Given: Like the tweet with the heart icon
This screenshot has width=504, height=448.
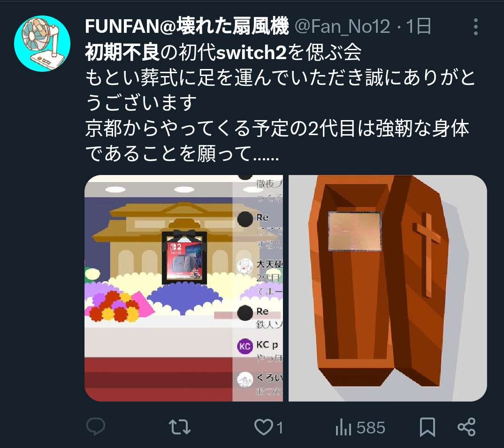Looking at the screenshot, I should (x=263, y=427).
